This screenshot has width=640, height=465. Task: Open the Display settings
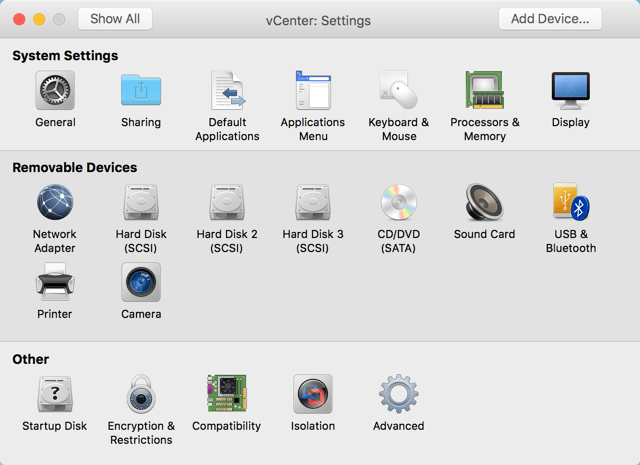coord(570,91)
